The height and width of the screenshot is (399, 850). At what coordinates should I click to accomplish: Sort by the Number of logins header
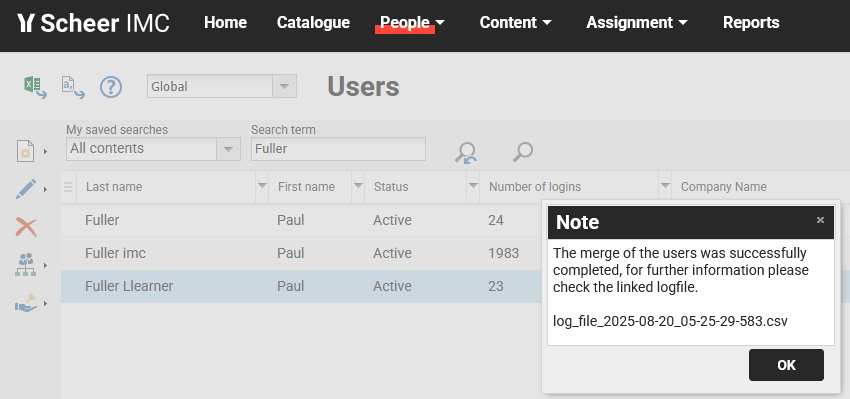click(x=535, y=187)
